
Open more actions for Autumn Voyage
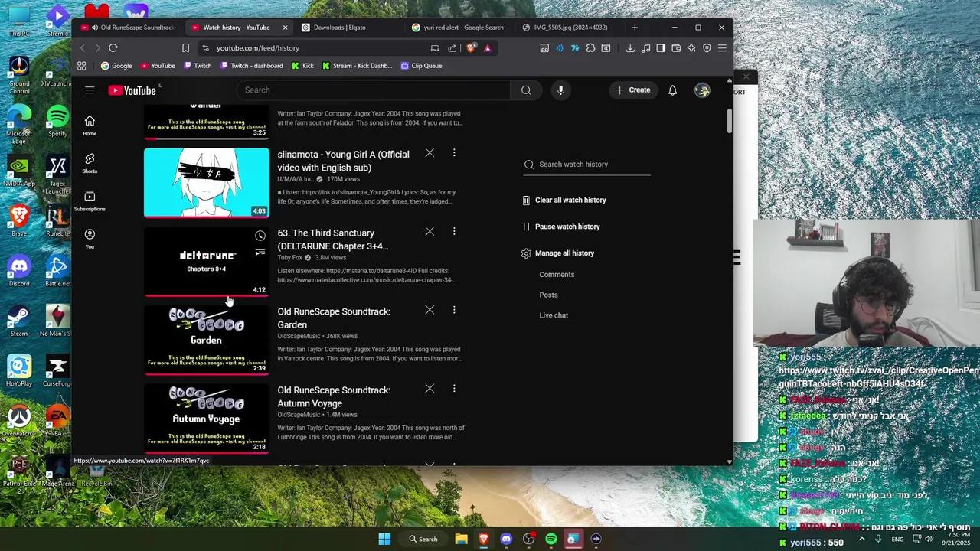454,389
